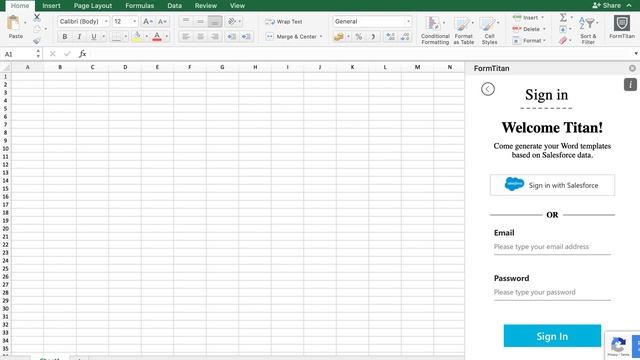The height and width of the screenshot is (360, 640).
Task: Open the General number format dropdown
Action: click(408, 21)
